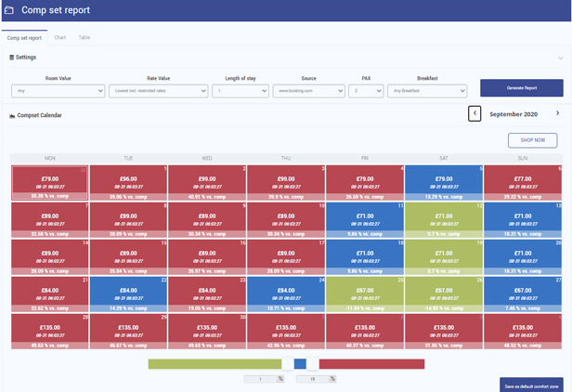Switch to the Chart tab
The image size is (572, 392).
click(60, 38)
